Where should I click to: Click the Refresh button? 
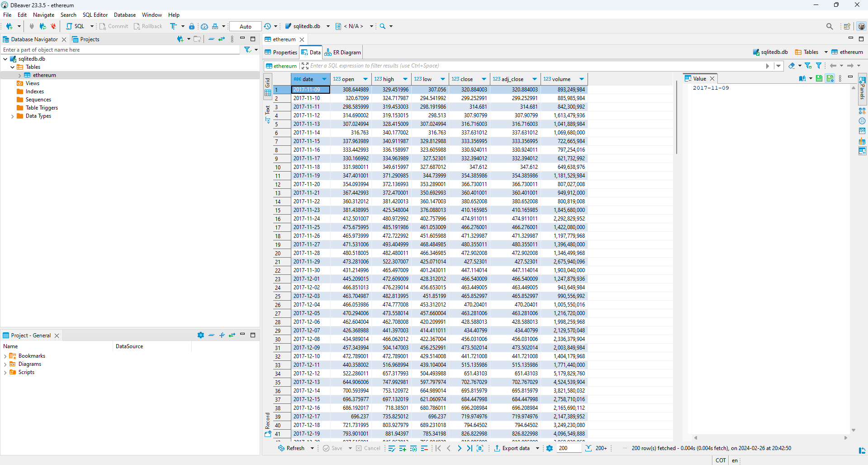291,448
